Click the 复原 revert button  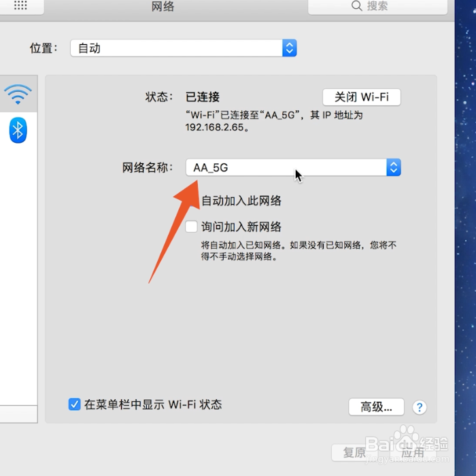tap(354, 453)
